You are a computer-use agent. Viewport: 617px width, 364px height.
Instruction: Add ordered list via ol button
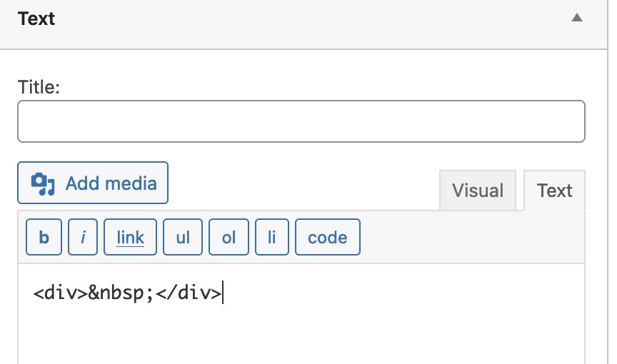[x=229, y=237]
